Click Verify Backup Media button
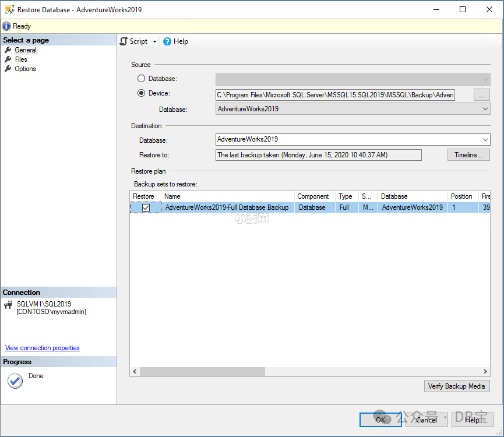504x437 pixels. [x=457, y=386]
